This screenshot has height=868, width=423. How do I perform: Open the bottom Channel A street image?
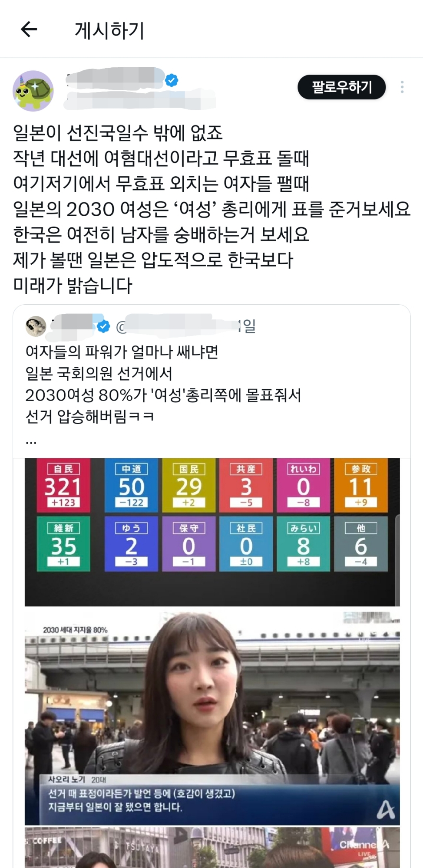[212, 848]
